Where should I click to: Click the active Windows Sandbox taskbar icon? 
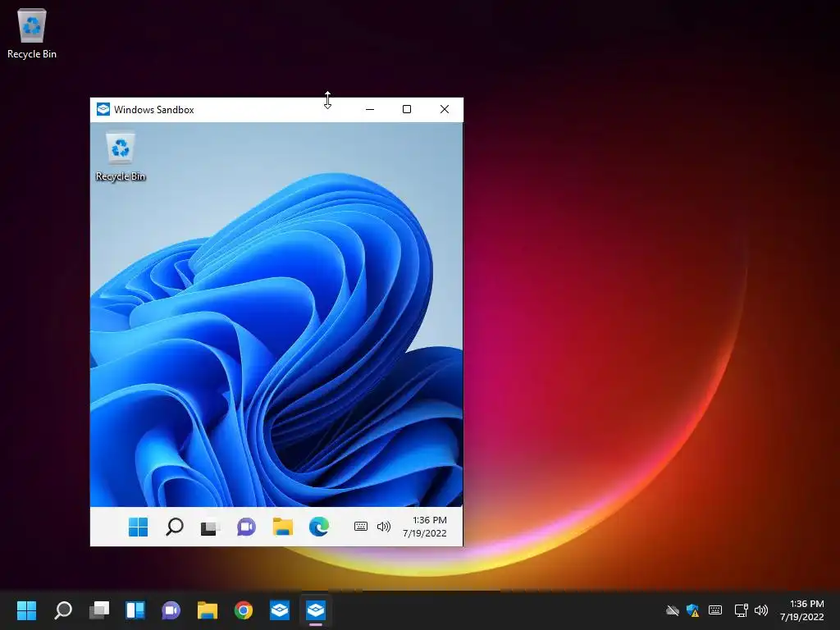tap(316, 610)
